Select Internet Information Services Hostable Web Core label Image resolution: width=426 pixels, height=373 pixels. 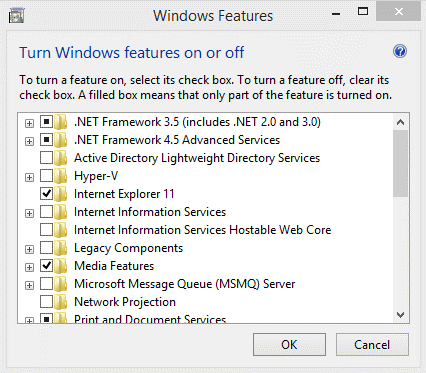pyautogui.click(x=203, y=230)
